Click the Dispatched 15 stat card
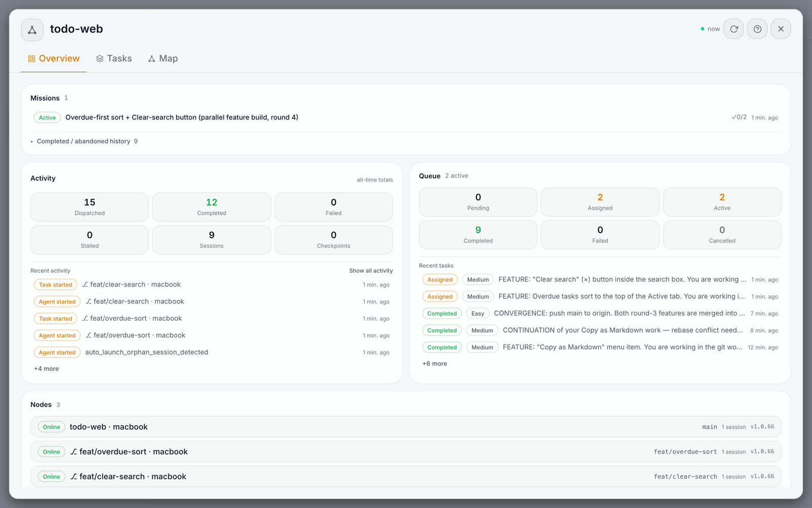This screenshot has height=508, width=812. tap(90, 207)
